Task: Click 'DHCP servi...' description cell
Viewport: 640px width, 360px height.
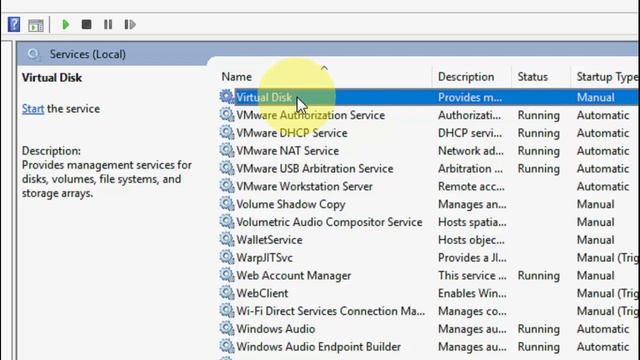Action: (470, 133)
